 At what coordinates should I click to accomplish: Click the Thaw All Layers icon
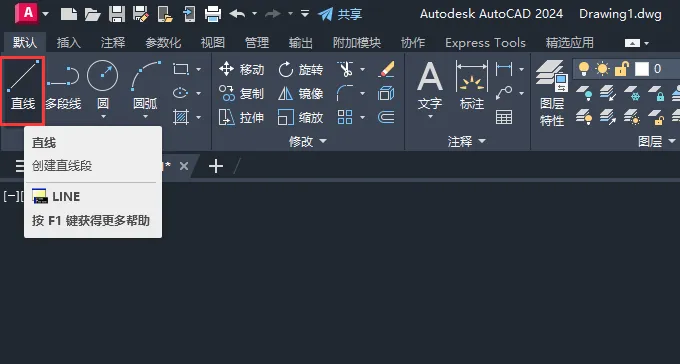tap(632, 117)
